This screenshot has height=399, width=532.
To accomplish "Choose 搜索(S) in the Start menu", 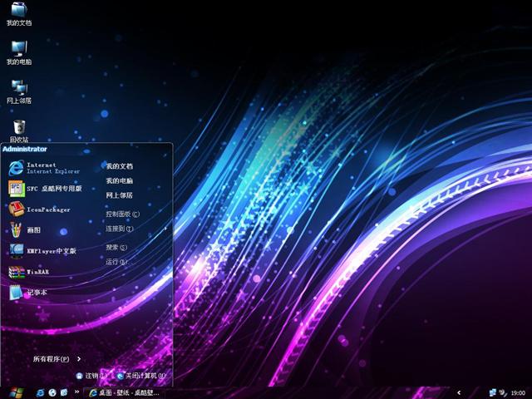I will pyautogui.click(x=116, y=247).
